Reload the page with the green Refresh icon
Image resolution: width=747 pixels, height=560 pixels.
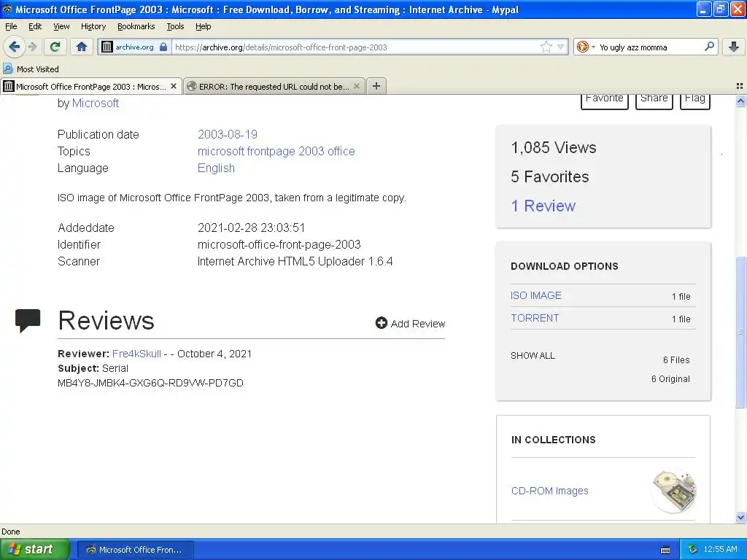coord(55,47)
